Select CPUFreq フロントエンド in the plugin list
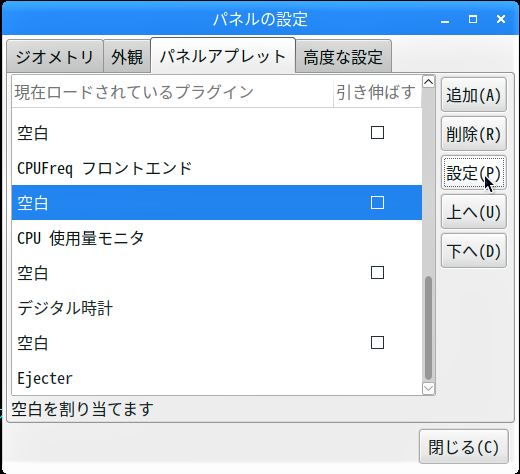 217,168
